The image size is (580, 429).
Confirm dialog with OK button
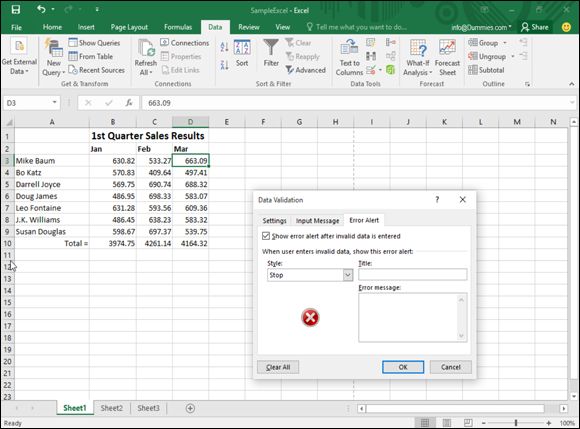(403, 367)
